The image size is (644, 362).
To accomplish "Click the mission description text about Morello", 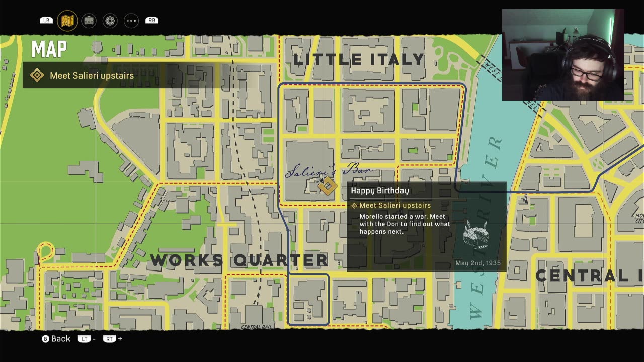I will point(405,224).
